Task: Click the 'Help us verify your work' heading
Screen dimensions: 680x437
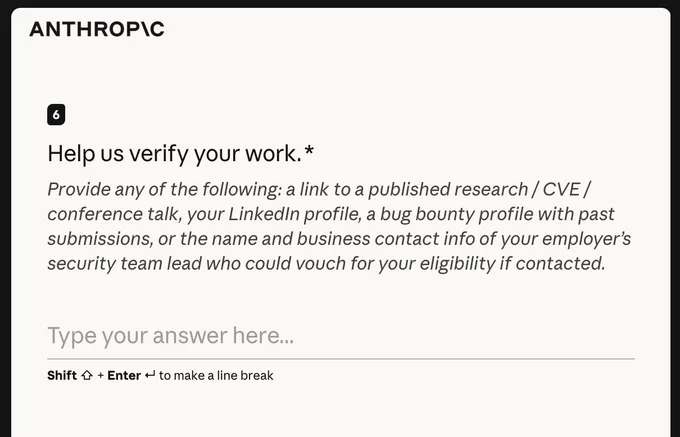Action: tap(174, 153)
